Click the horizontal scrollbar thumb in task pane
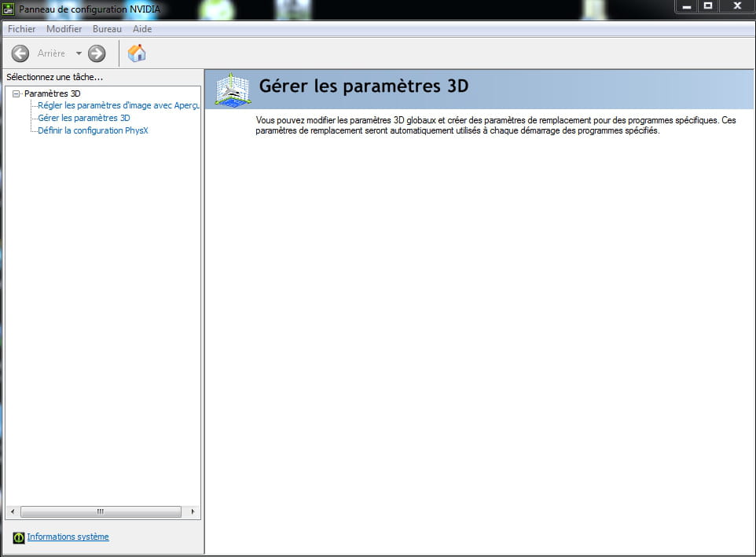The width and height of the screenshot is (756, 557). pyautogui.click(x=100, y=511)
